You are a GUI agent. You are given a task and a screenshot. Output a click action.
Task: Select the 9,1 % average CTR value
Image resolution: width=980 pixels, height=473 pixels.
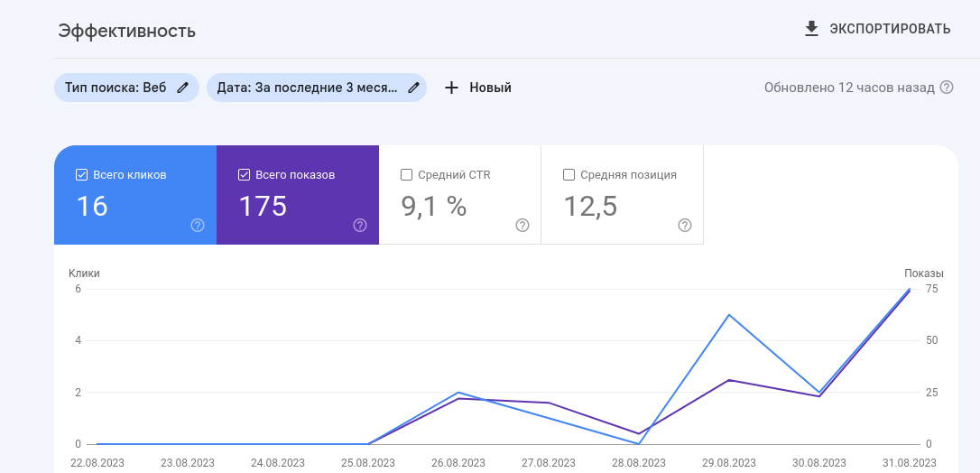434,207
